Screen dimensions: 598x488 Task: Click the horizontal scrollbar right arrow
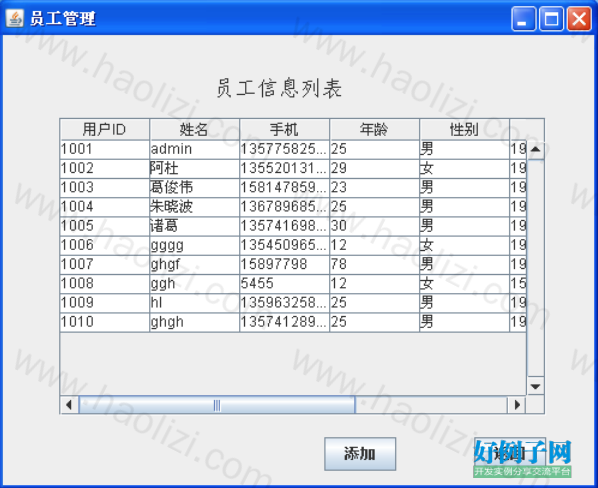[x=517, y=405]
